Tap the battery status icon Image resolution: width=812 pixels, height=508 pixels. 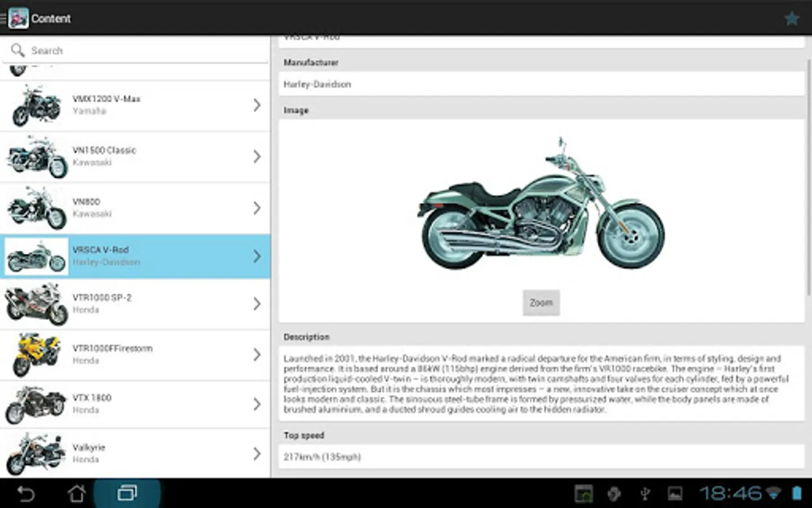click(x=797, y=493)
